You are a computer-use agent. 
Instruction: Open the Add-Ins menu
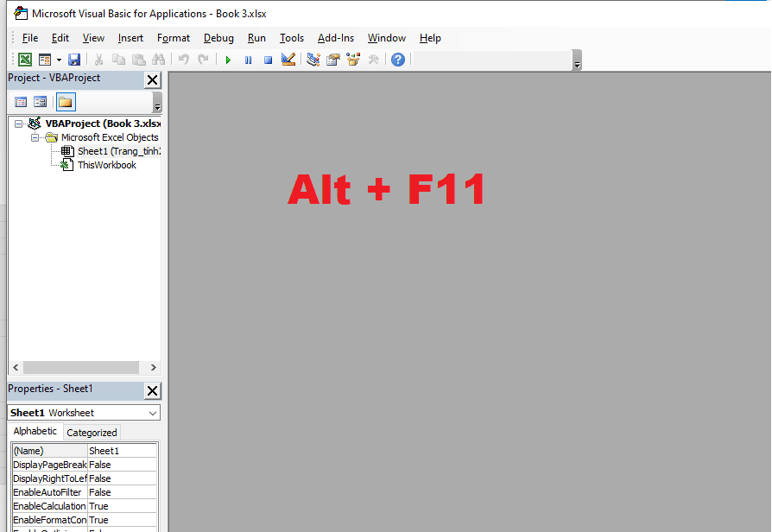pos(336,38)
